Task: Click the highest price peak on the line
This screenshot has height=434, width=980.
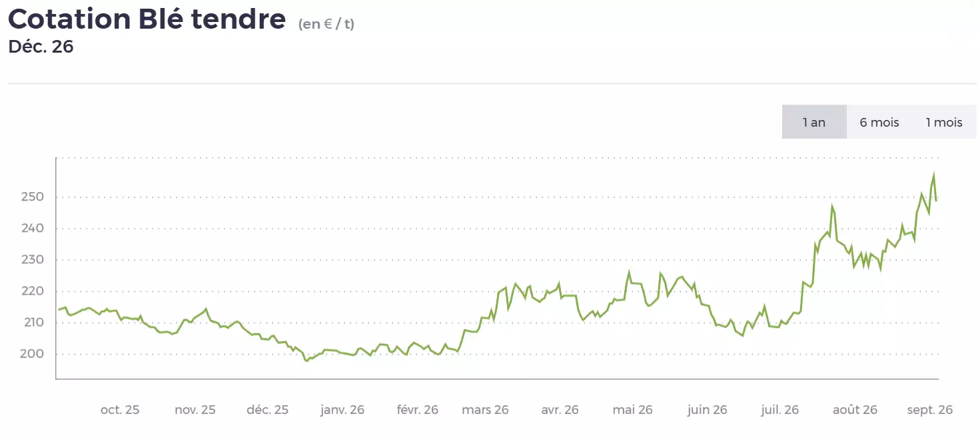Action: coord(933,175)
